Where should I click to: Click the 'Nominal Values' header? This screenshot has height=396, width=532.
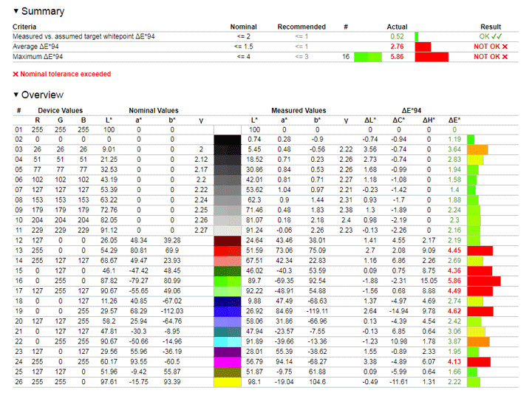(x=154, y=111)
